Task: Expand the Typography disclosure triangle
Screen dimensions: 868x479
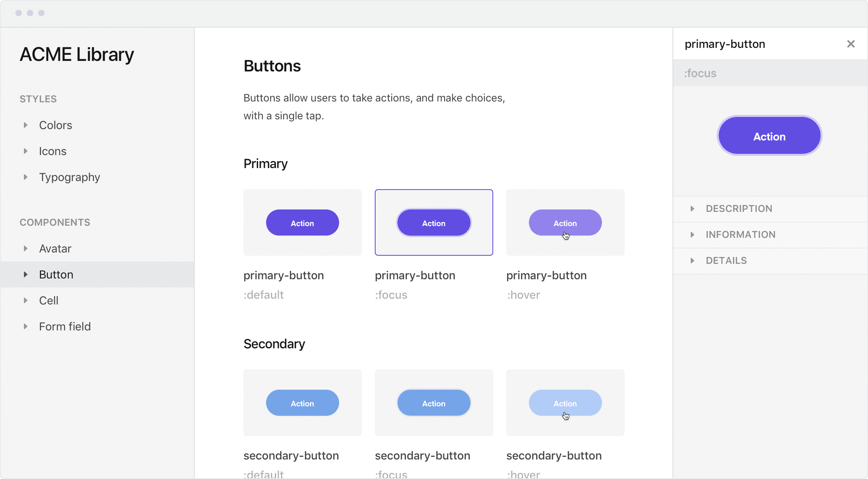Action: [x=26, y=177]
